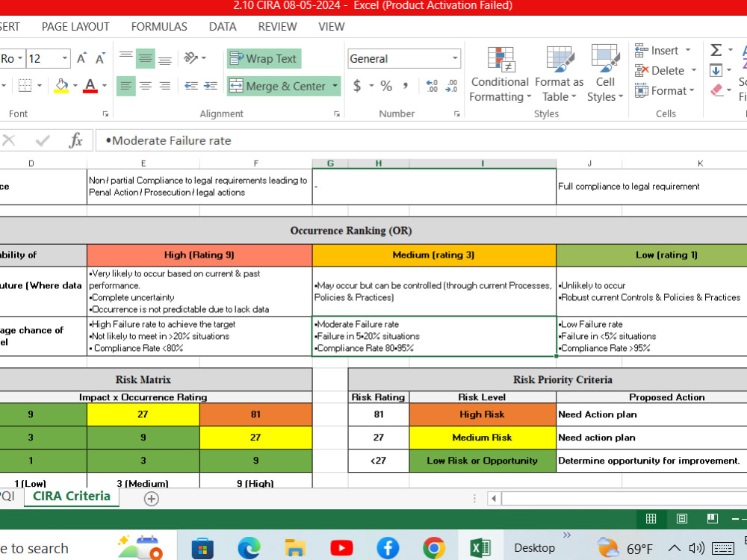Open Microsoft Edge from taskbar
Screen dimensions: 747x560
point(249,547)
